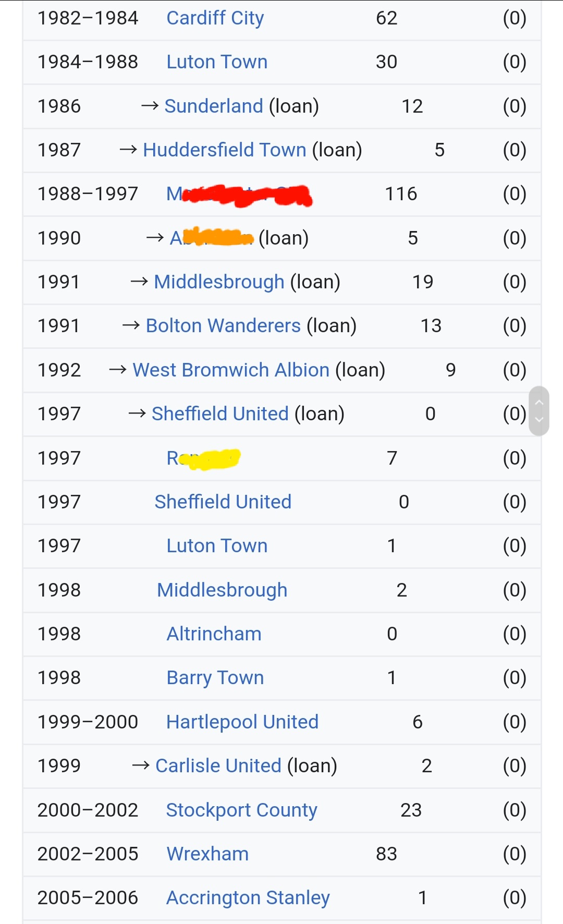Viewport: 563px width, 924px height.
Task: Open the Barry Town link
Action: pos(215,678)
